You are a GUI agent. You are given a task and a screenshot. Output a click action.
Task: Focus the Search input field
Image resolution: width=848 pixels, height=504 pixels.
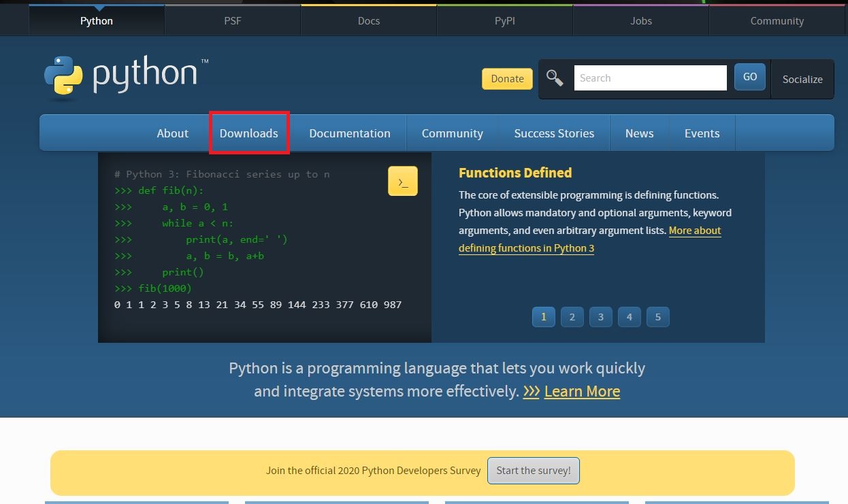coord(651,78)
